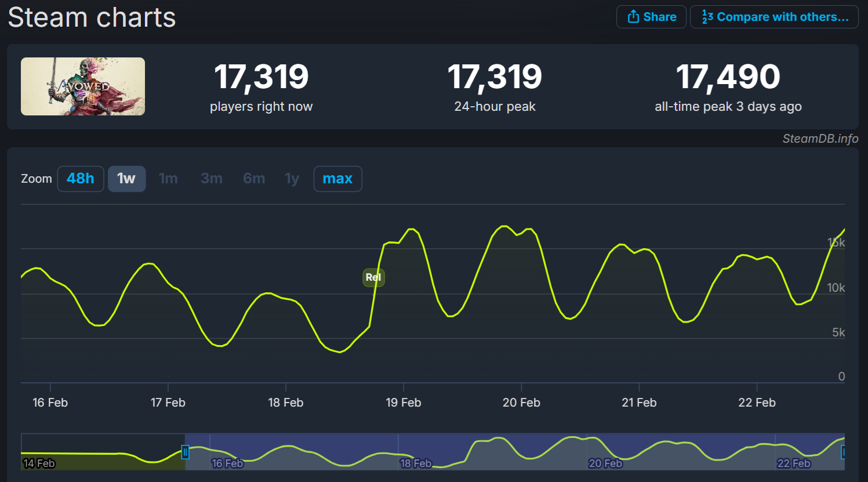Click the 17,490 all-time peak value

728,77
